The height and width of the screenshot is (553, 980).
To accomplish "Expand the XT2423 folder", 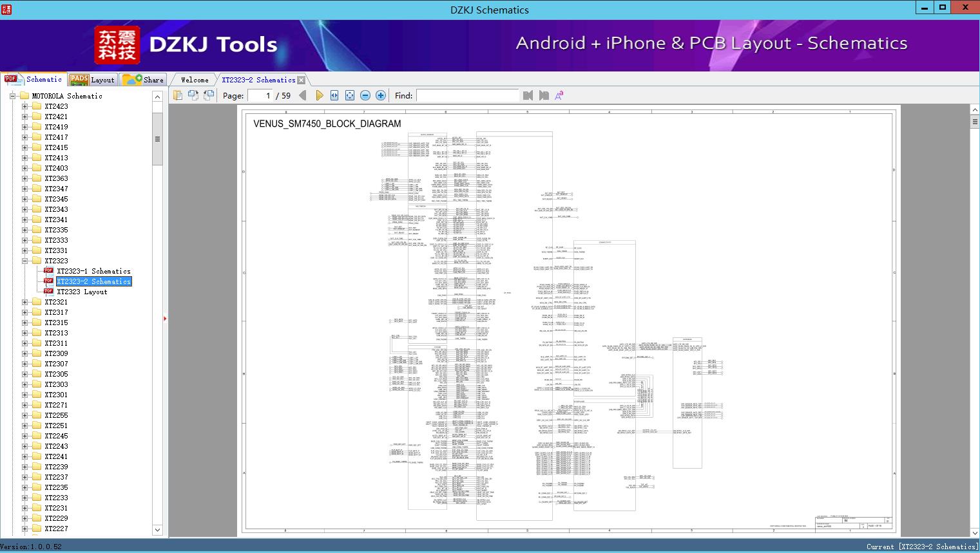I will coord(25,106).
